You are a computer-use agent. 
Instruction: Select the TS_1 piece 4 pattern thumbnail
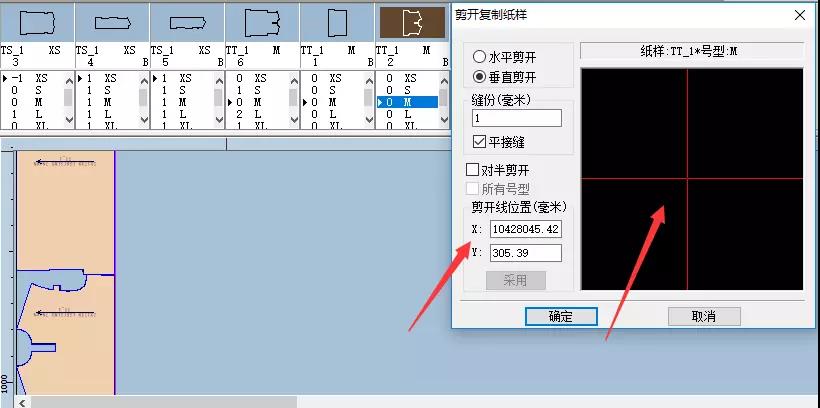[111, 21]
